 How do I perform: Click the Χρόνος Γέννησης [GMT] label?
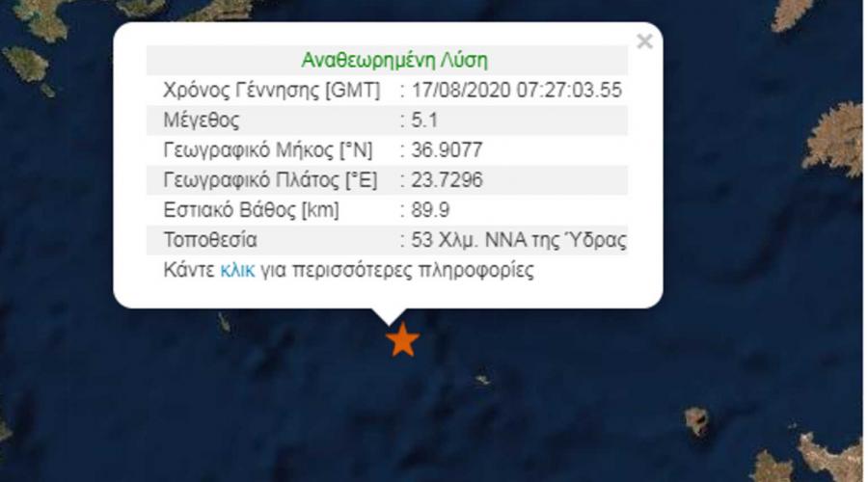coord(271,91)
